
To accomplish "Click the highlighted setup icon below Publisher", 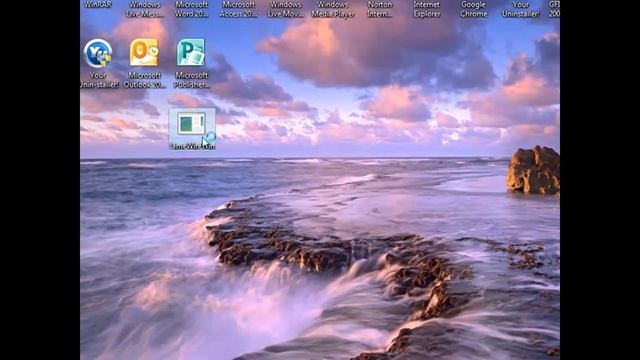I will 192,129.
